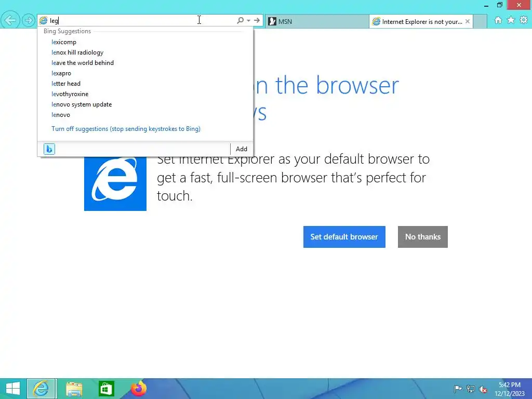532x399 pixels.
Task: Open the Home page icon
Action: 498,20
